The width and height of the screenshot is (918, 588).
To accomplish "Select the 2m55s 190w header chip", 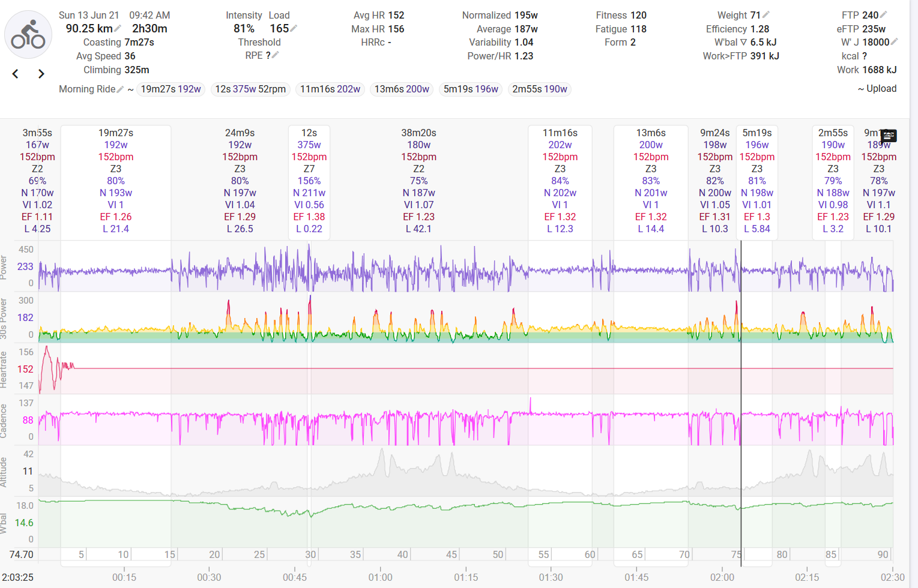I will click(x=539, y=89).
